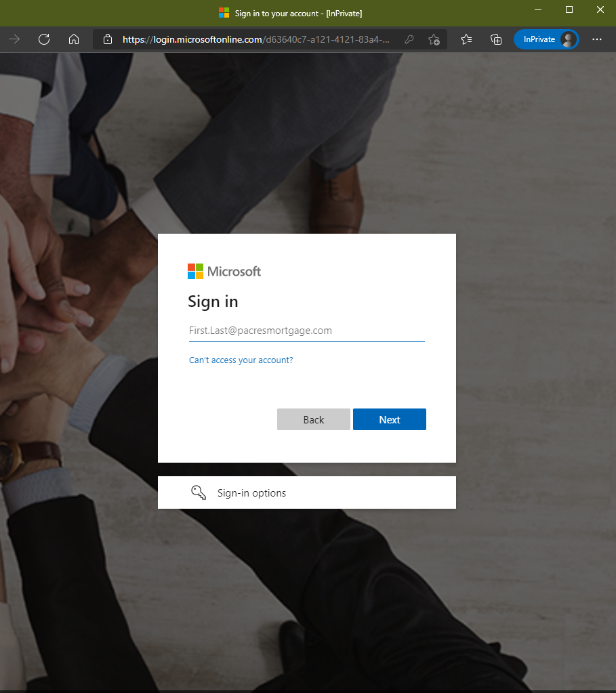View site security lock information
Screen dimensions: 616x693
108,39
